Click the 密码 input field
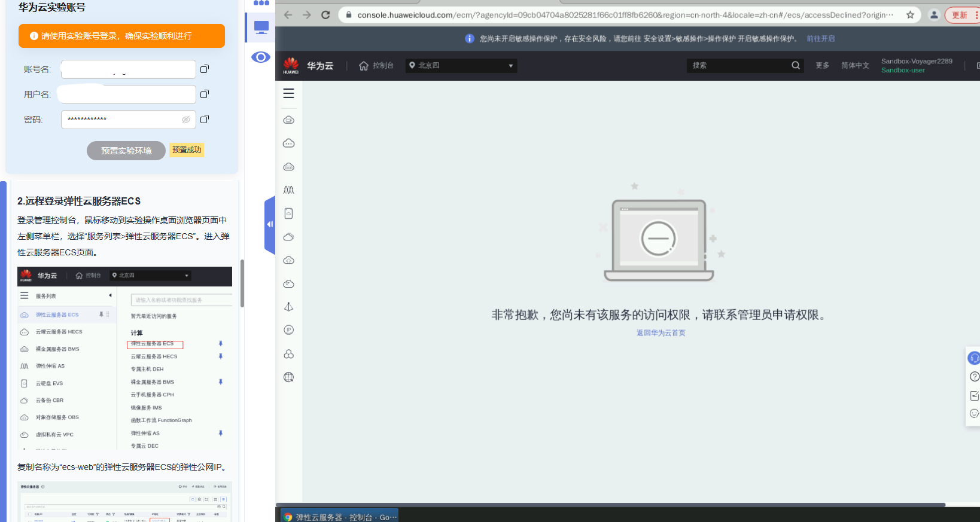 (x=128, y=120)
